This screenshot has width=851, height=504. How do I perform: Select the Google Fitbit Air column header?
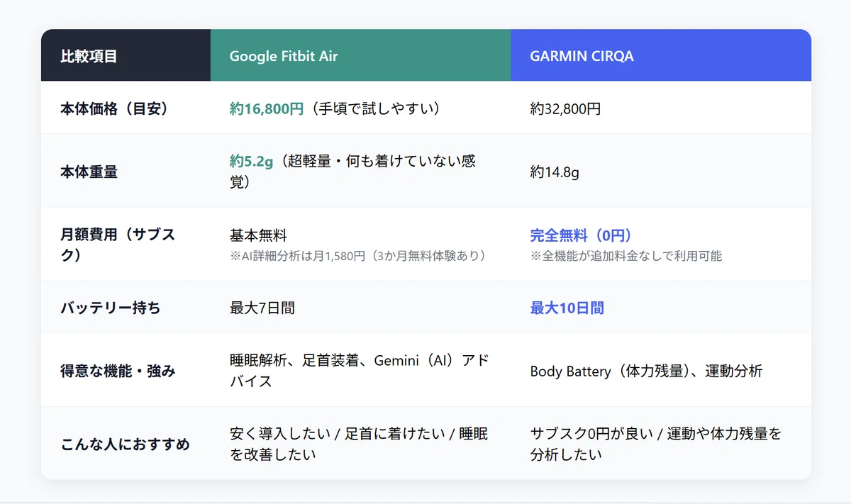pos(361,55)
